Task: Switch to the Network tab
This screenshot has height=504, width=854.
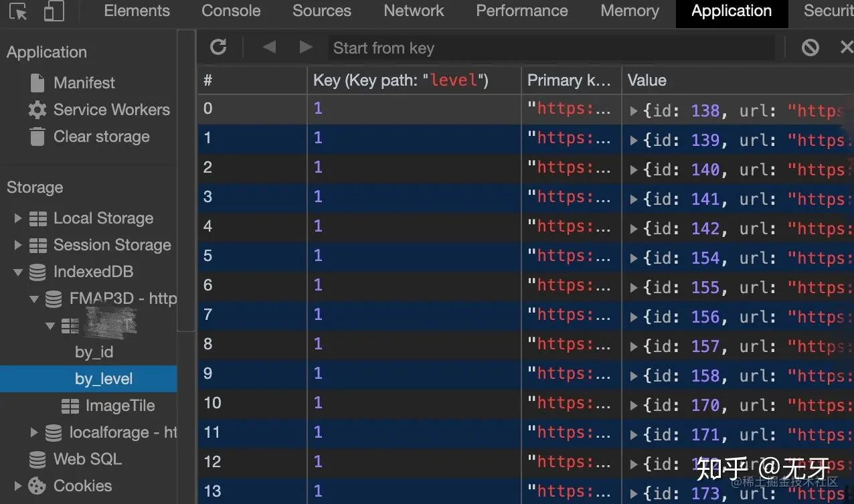Action: click(x=414, y=11)
